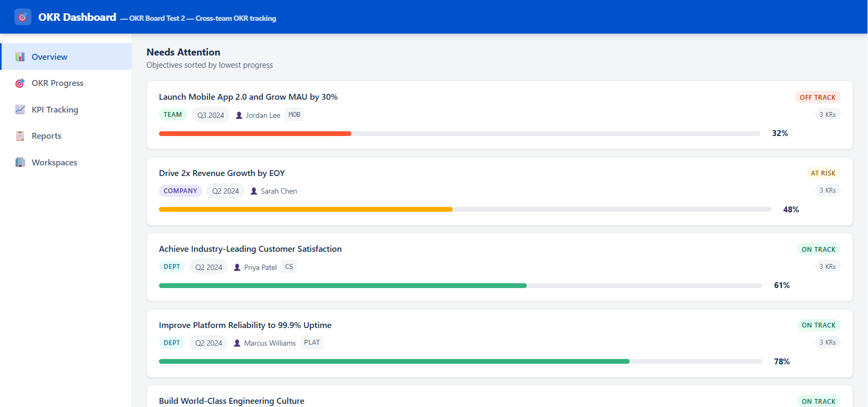Click the Overview bar chart icon

click(x=20, y=57)
